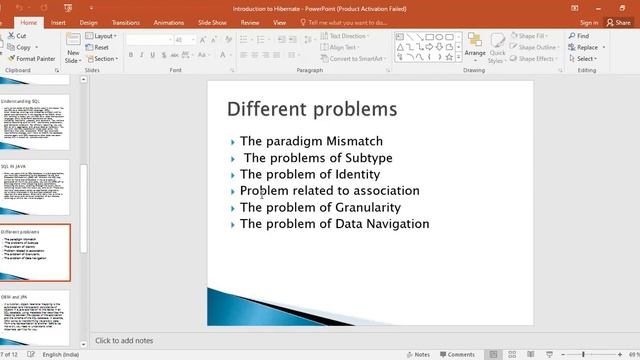The image size is (640, 360).
Task: Reset the slide layout
Action: (97, 47)
